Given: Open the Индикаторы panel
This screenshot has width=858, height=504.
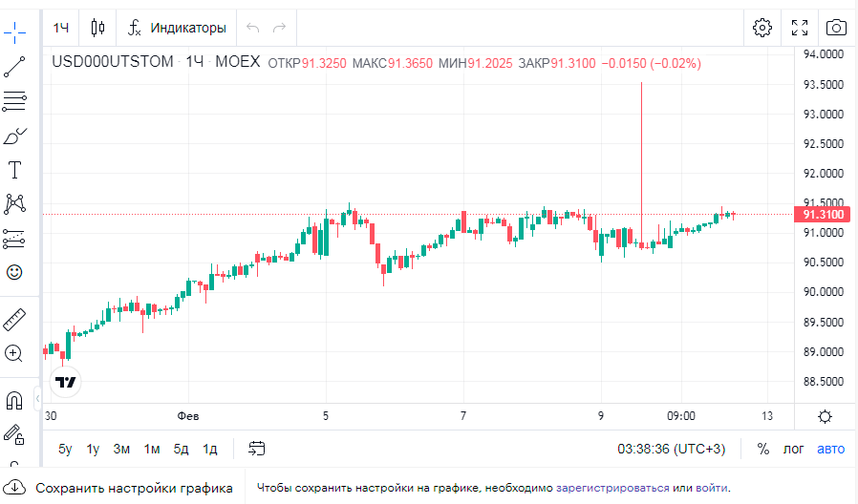Looking at the screenshot, I should [x=177, y=28].
